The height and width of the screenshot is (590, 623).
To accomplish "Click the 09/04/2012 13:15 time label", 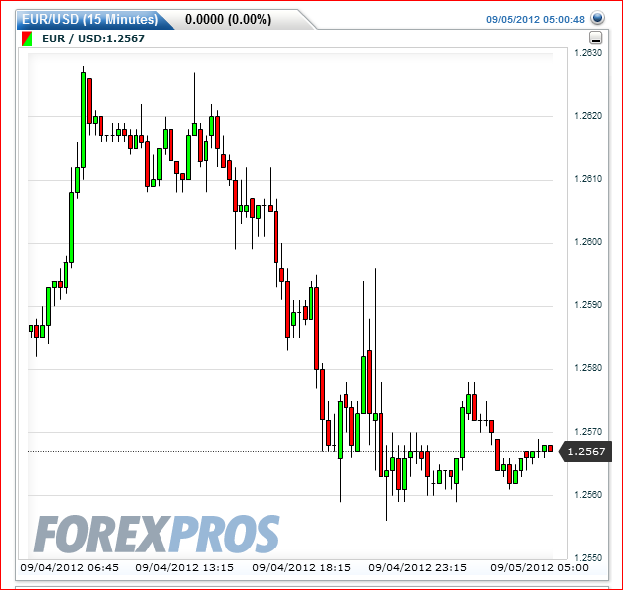I will pyautogui.click(x=184, y=567).
